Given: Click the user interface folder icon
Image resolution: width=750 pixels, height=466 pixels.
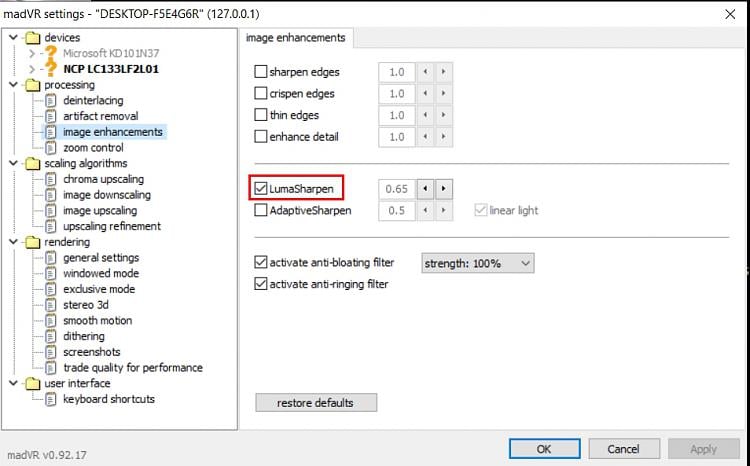Looking at the screenshot, I should [33, 383].
